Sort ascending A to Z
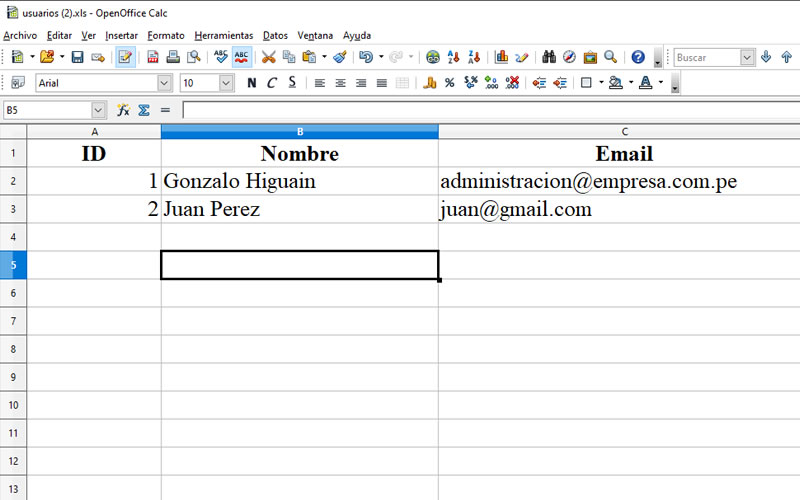This screenshot has width=800, height=500. coord(453,57)
